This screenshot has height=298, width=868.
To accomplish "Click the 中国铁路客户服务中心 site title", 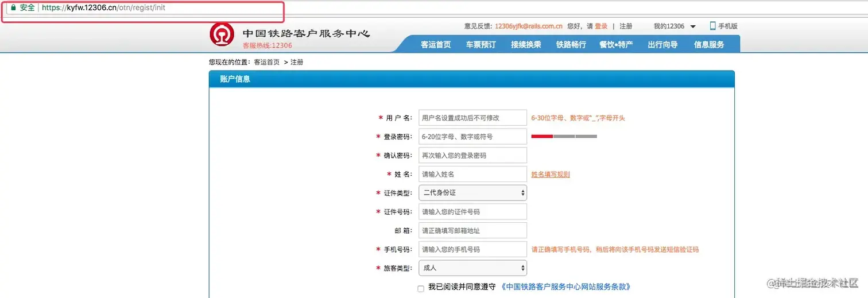I will coord(306,33).
